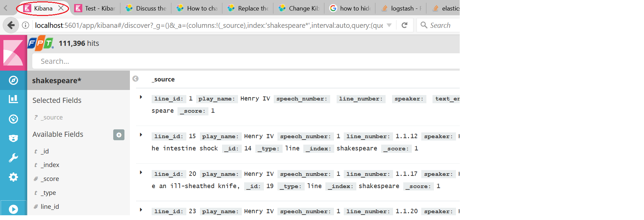
Task: Open the Discover compass icon in sidebar
Action: 13,80
